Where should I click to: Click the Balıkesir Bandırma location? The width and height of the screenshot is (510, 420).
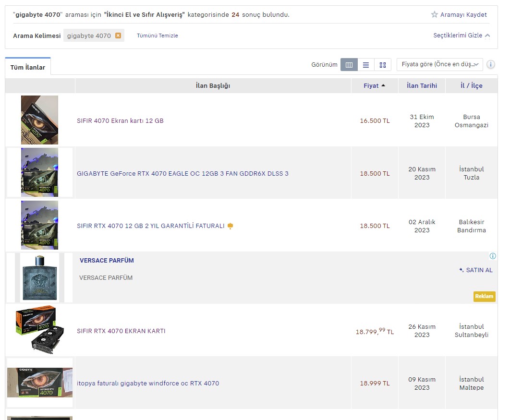[x=471, y=226]
